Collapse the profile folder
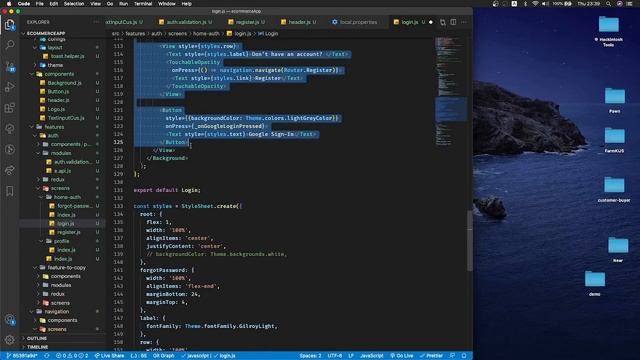The height and width of the screenshot is (360, 640). [61, 241]
